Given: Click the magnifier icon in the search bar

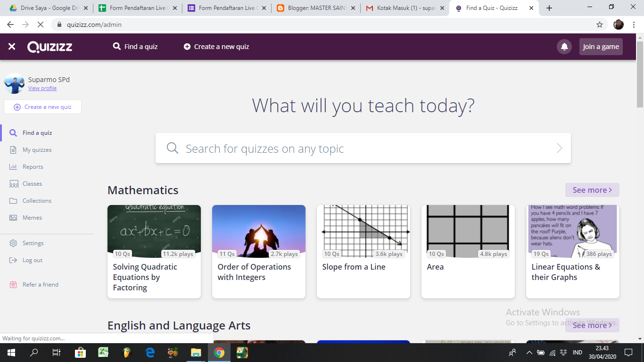Looking at the screenshot, I should click(172, 148).
